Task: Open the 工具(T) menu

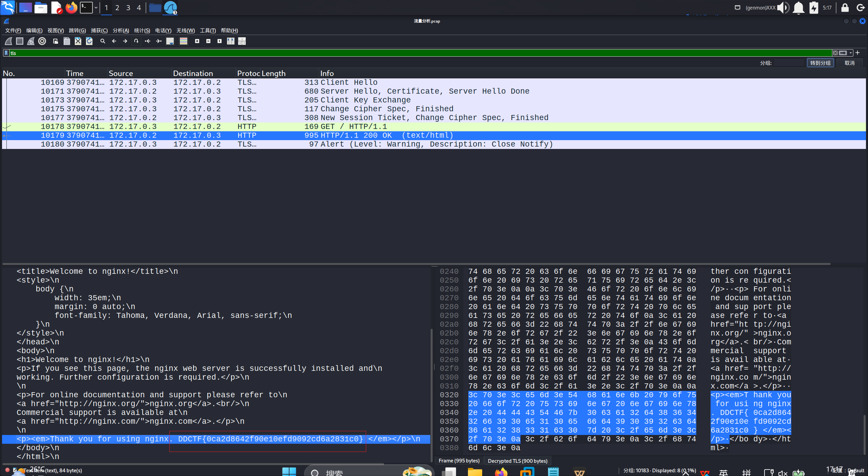Action: click(x=208, y=31)
